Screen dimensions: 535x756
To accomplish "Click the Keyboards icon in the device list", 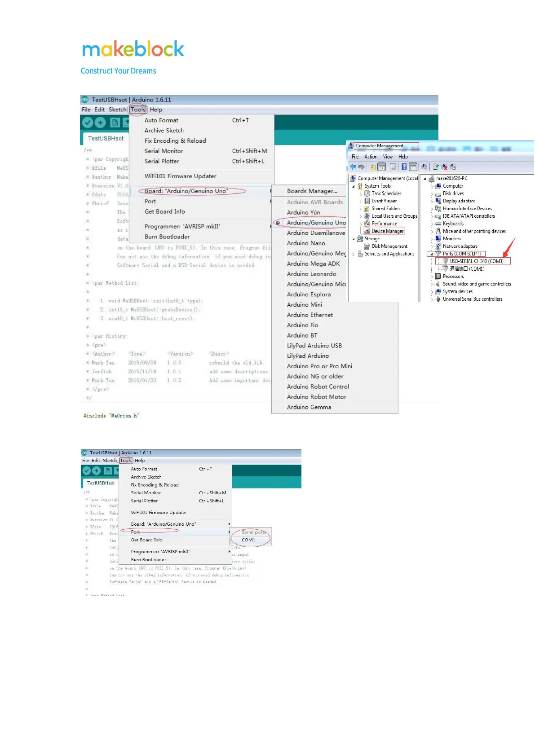I will [438, 224].
